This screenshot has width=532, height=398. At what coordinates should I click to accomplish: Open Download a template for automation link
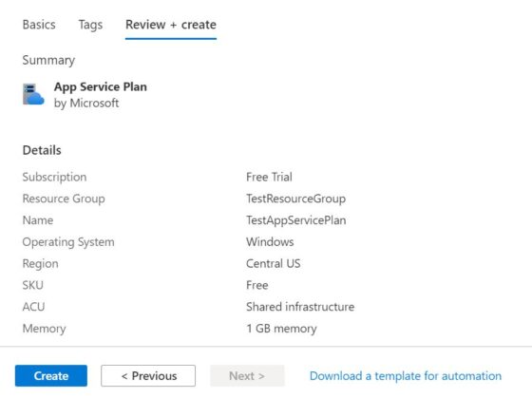(x=406, y=375)
